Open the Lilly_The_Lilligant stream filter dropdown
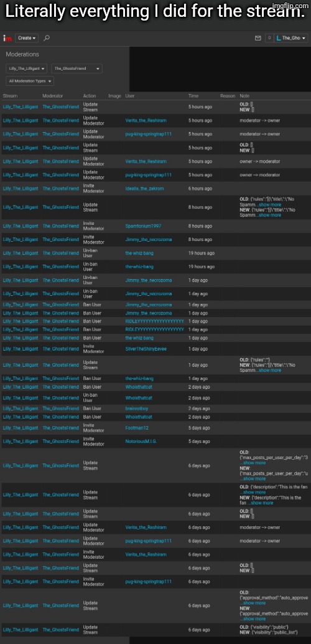 [27, 69]
